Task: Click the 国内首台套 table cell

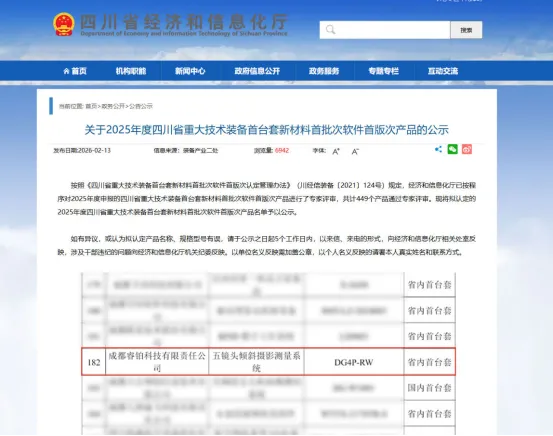Action: pyautogui.click(x=430, y=388)
